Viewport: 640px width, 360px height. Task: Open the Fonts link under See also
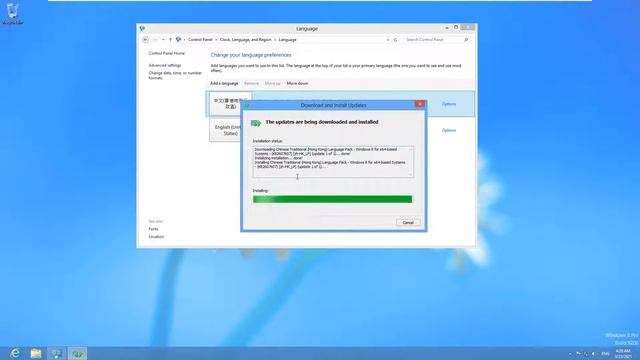(x=153, y=229)
